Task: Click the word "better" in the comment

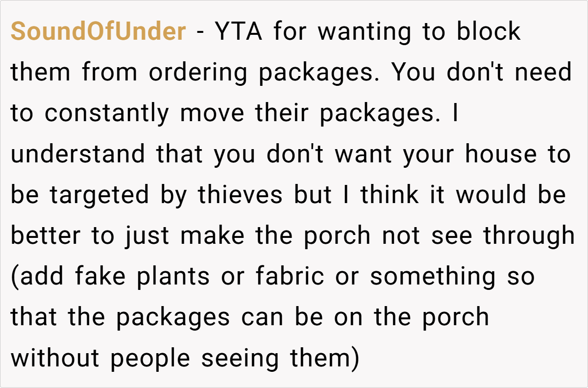Action: (x=46, y=236)
